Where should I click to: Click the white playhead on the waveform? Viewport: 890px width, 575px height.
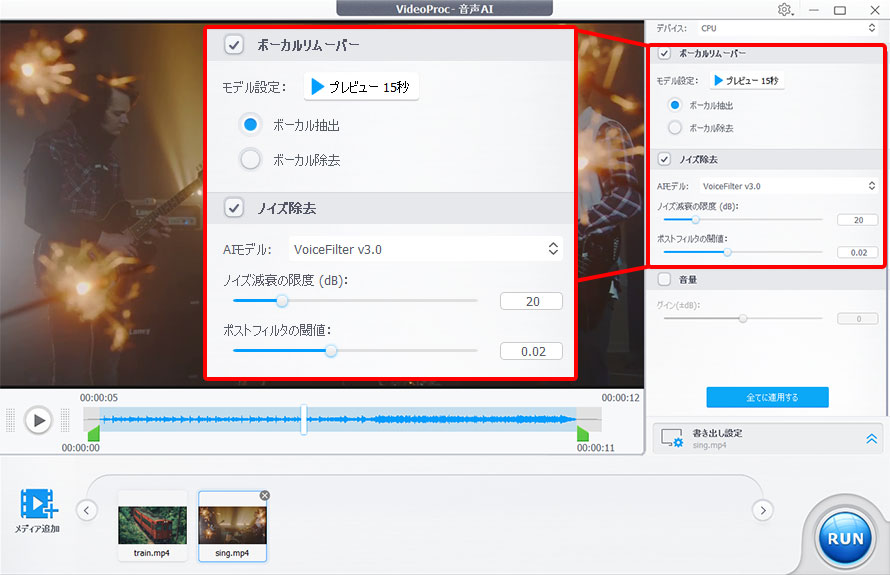tap(304, 420)
